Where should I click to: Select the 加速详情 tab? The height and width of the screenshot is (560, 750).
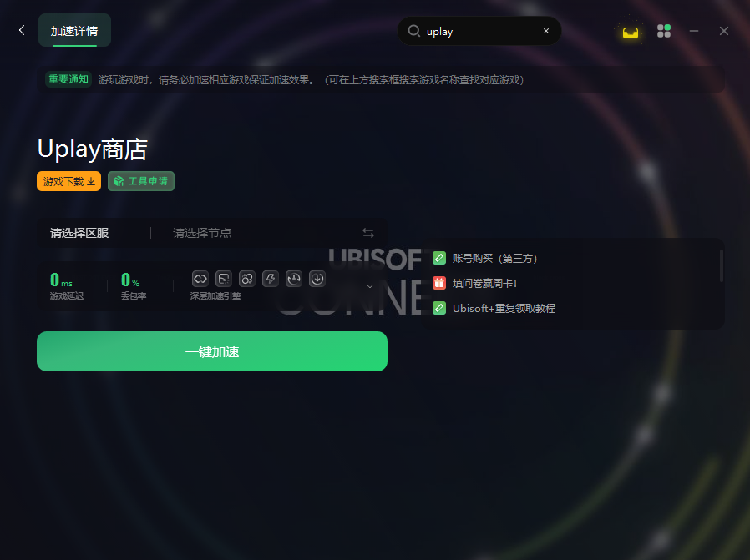point(74,31)
